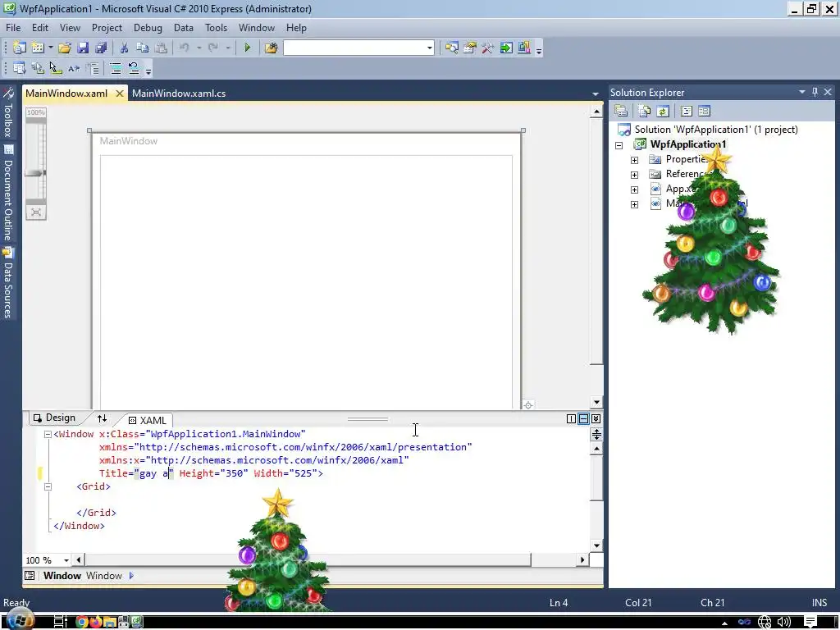
Task: Open the Edit menu
Action: (x=40, y=28)
